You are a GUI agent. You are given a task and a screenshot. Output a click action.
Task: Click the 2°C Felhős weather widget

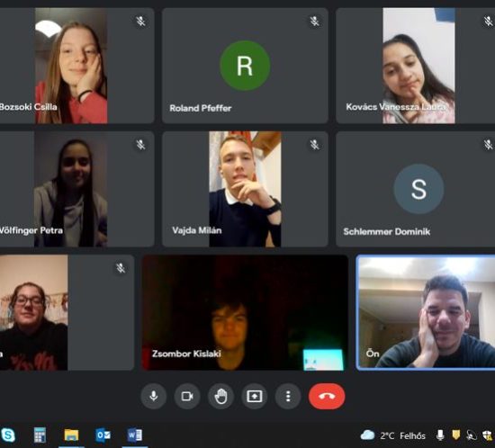coord(393,435)
